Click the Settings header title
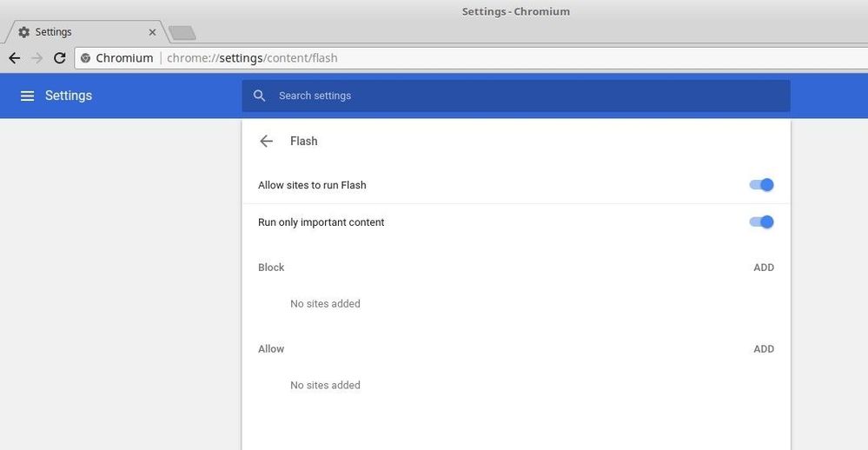868x450 pixels. pyautogui.click(x=69, y=96)
